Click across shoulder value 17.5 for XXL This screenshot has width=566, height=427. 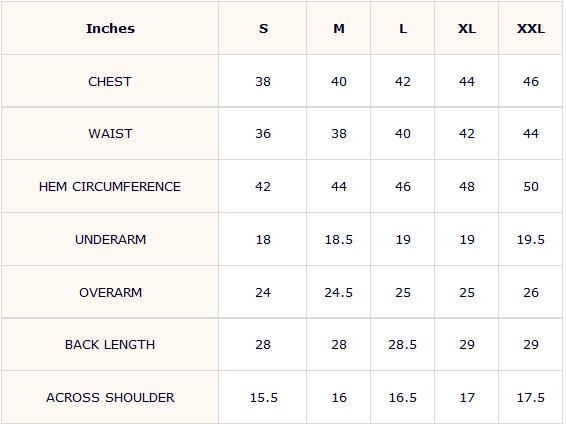[531, 398]
